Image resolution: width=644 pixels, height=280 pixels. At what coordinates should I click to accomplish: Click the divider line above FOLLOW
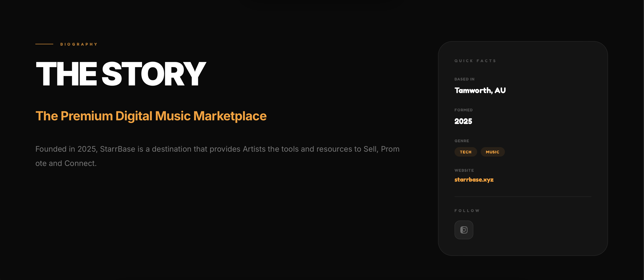click(x=523, y=197)
